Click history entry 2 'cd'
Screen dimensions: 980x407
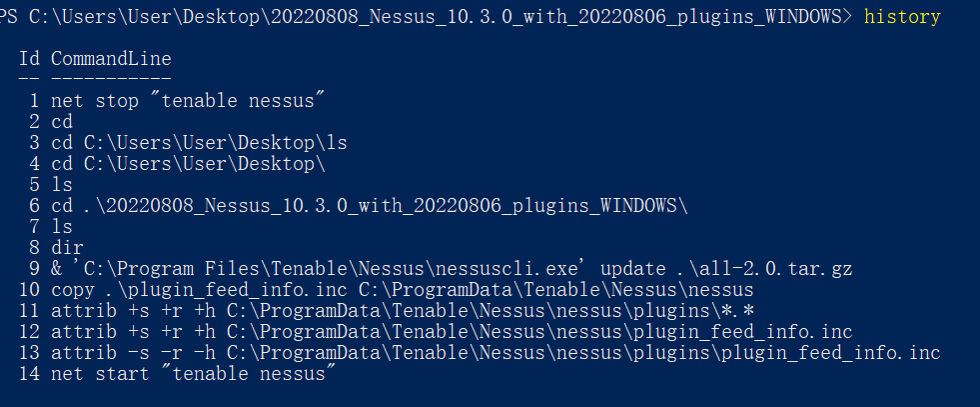coord(61,122)
